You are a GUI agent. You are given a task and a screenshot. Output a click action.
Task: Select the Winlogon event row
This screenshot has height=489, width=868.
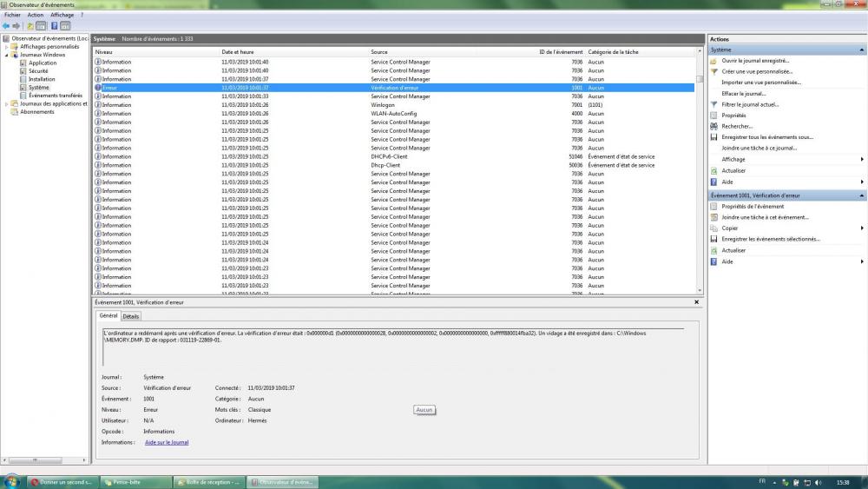pyautogui.click(x=393, y=105)
